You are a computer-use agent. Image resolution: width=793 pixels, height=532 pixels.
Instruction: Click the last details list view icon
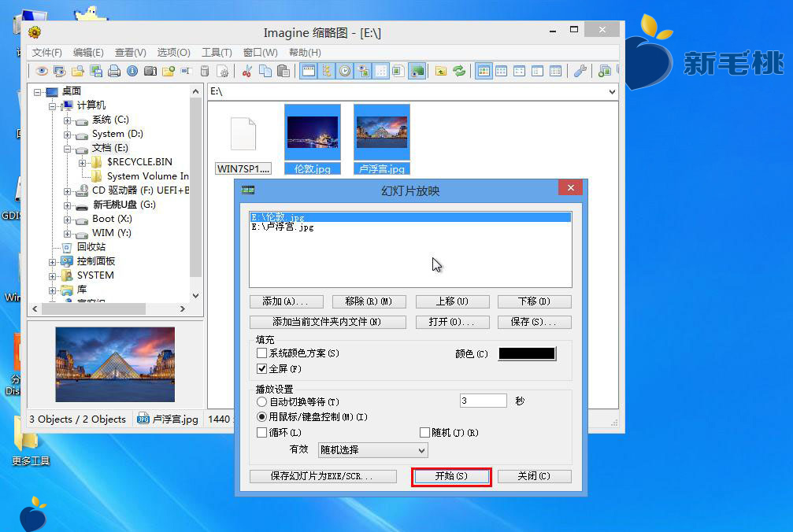pos(555,72)
